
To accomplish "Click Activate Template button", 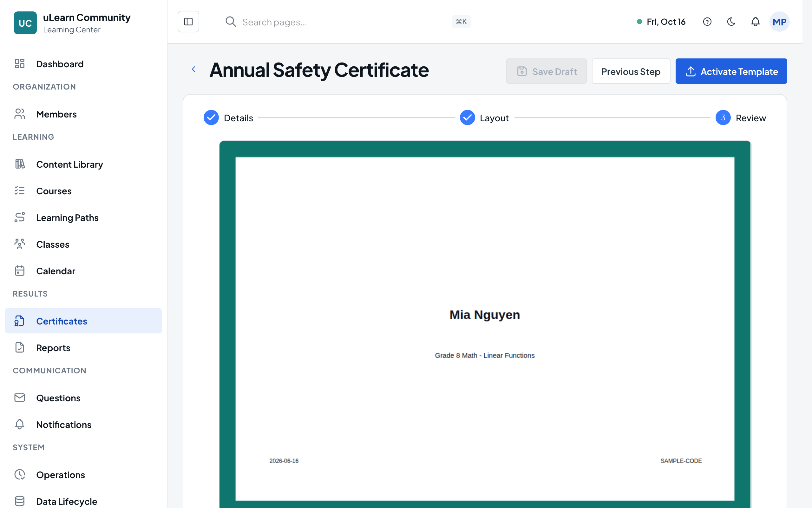I will (731, 71).
